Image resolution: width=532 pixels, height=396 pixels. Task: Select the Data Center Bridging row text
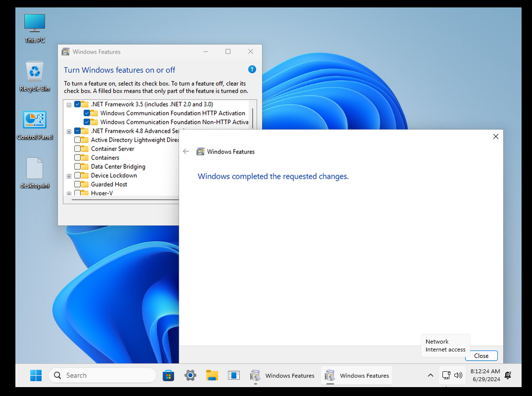click(x=118, y=166)
